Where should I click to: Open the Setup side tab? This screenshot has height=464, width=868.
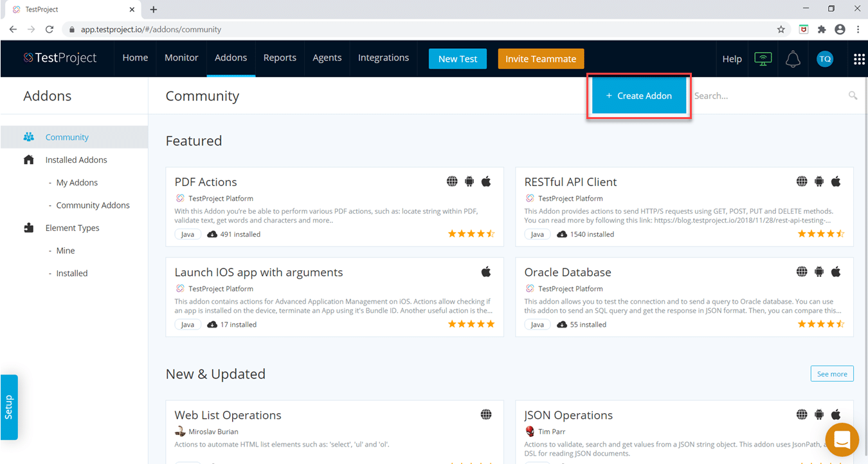(x=9, y=407)
